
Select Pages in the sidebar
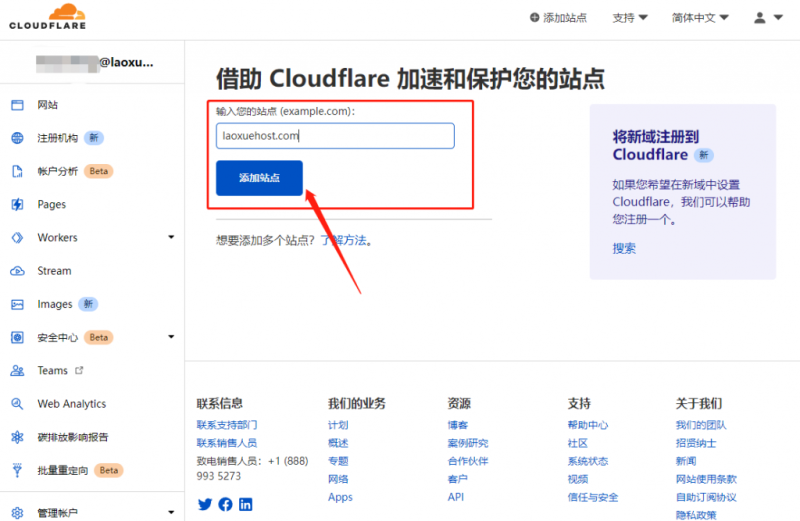click(x=52, y=205)
